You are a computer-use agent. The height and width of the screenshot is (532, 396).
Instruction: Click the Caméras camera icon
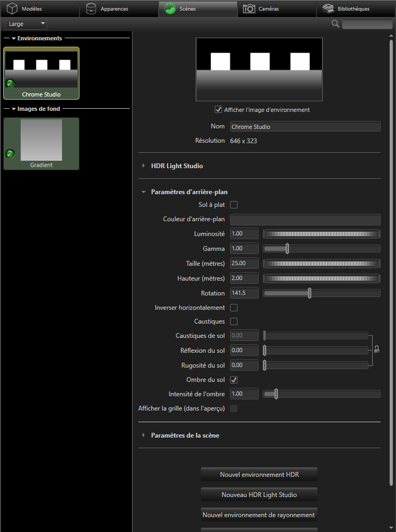point(249,8)
